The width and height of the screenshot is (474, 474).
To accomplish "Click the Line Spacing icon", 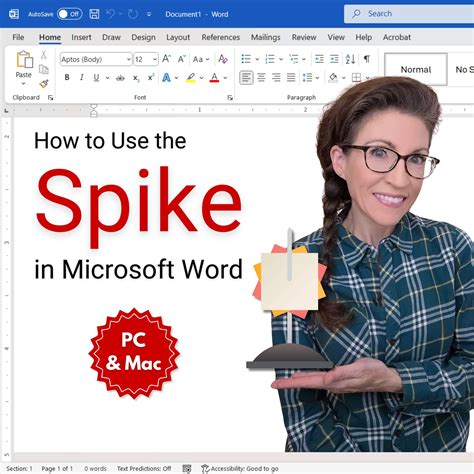I will pyautogui.click(x=307, y=78).
